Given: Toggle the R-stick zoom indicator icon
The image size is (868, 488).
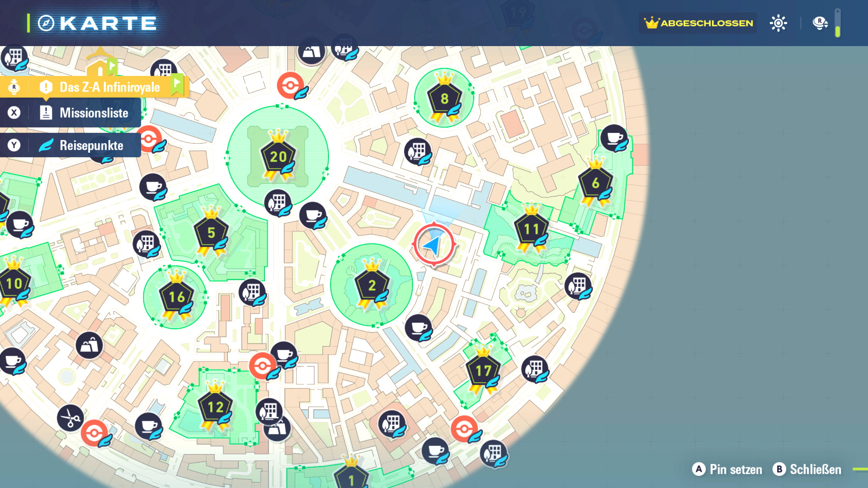Looking at the screenshot, I should pos(820,23).
